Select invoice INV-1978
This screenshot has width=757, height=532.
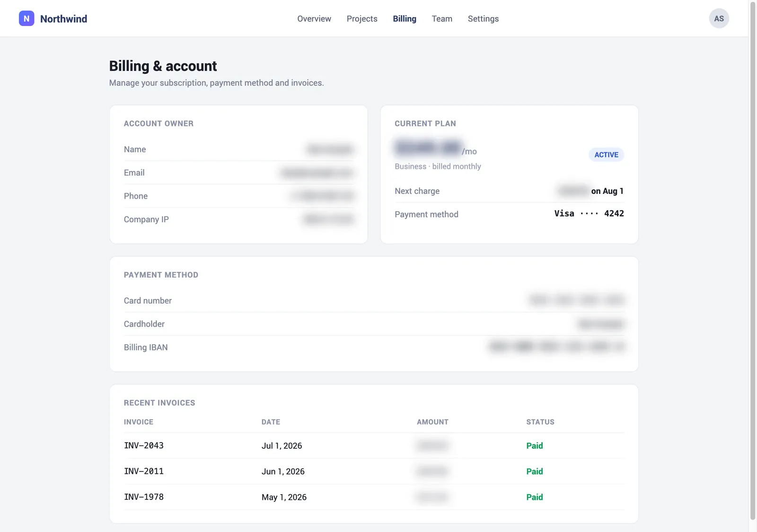pyautogui.click(x=144, y=497)
